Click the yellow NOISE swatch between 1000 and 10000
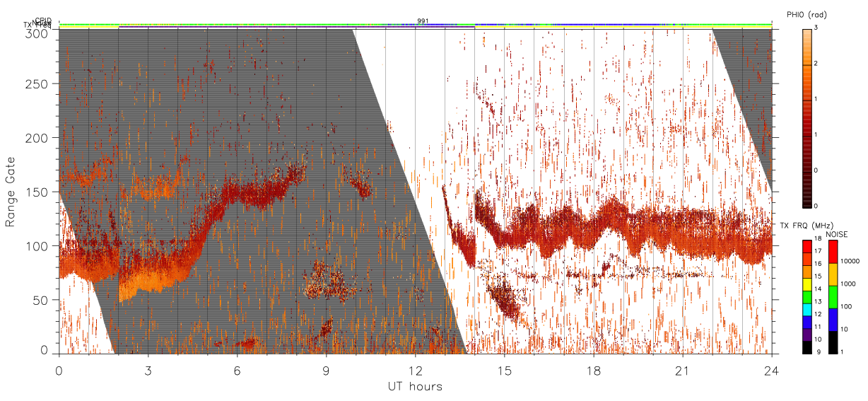This screenshot has height=401, width=868. (833, 274)
